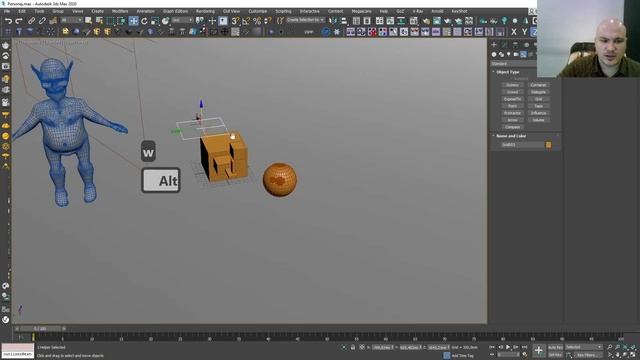Select the Helpers category icon

point(523,54)
